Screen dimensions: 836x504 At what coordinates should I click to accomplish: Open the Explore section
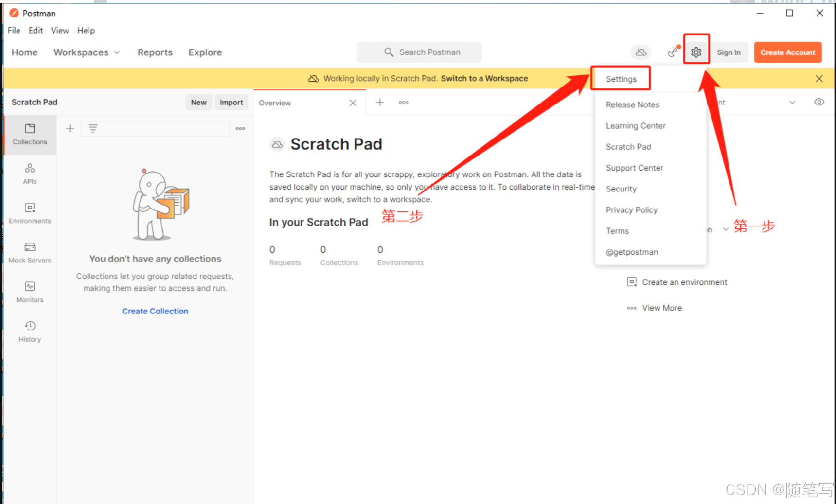(205, 52)
